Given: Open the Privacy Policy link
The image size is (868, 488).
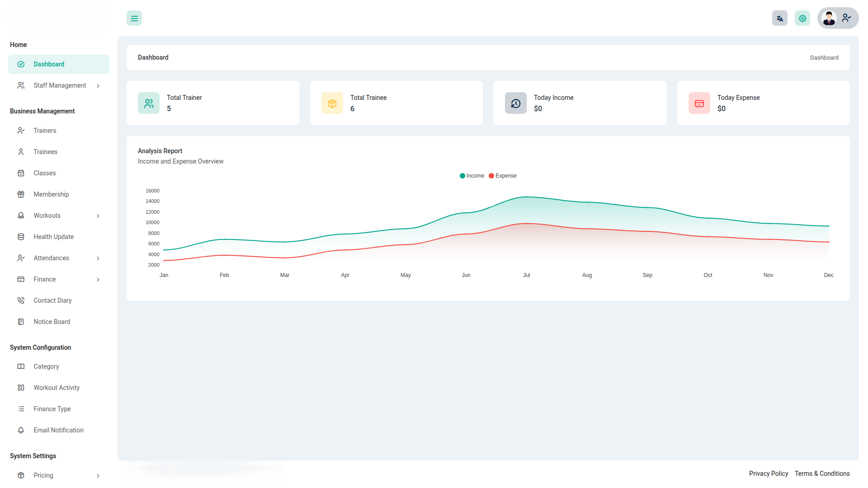Looking at the screenshot, I should (x=768, y=474).
